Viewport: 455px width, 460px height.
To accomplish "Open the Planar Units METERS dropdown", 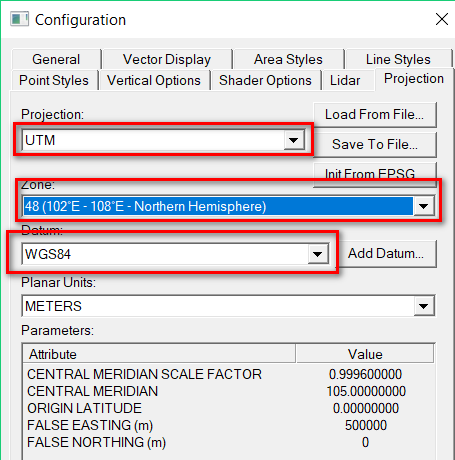I will [228, 306].
